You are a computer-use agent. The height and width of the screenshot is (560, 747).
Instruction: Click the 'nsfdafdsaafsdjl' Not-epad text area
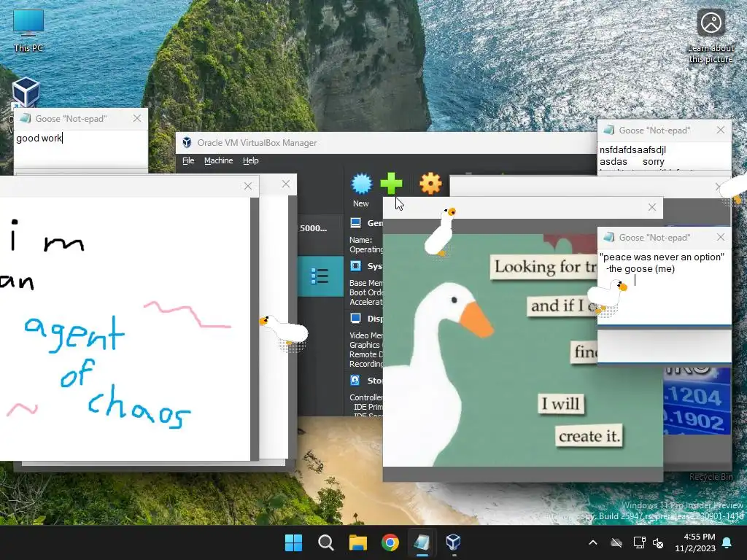pos(664,156)
